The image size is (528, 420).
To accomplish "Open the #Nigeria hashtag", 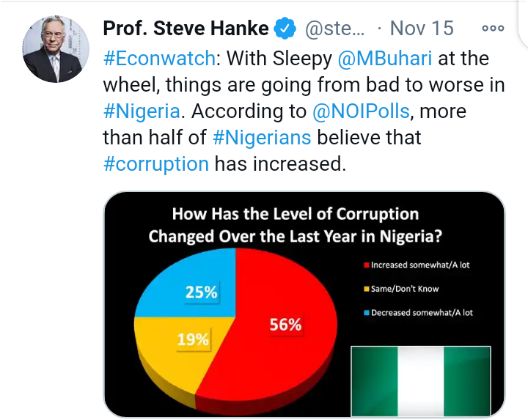I will coord(142,111).
